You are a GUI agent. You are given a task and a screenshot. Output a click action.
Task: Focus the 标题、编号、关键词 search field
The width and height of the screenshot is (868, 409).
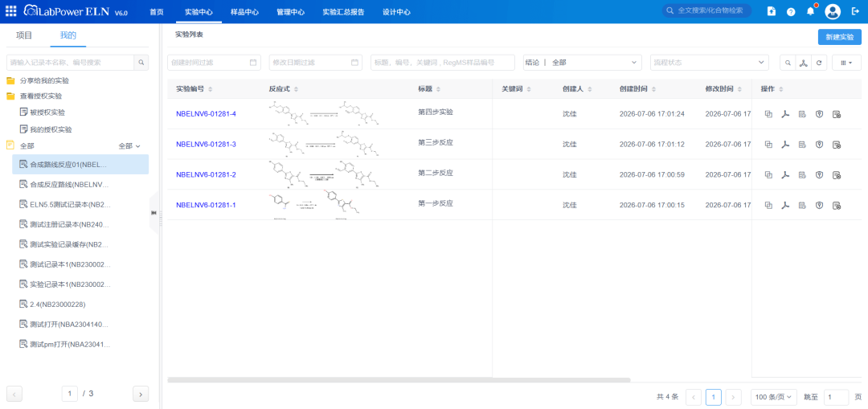click(443, 63)
